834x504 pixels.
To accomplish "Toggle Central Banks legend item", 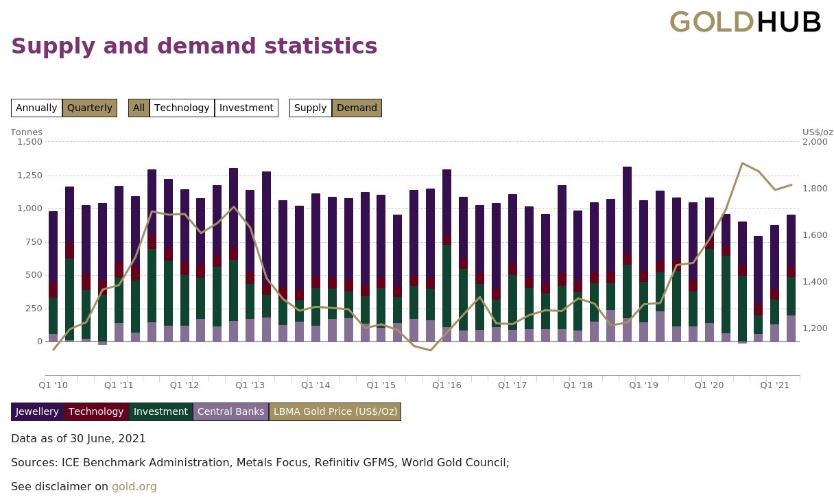I will click(x=231, y=411).
